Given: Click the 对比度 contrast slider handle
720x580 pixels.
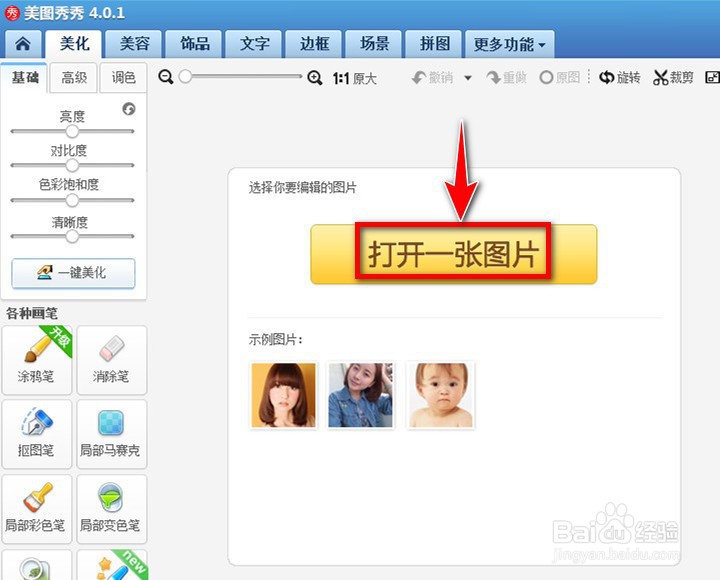Looking at the screenshot, I should (x=72, y=165).
